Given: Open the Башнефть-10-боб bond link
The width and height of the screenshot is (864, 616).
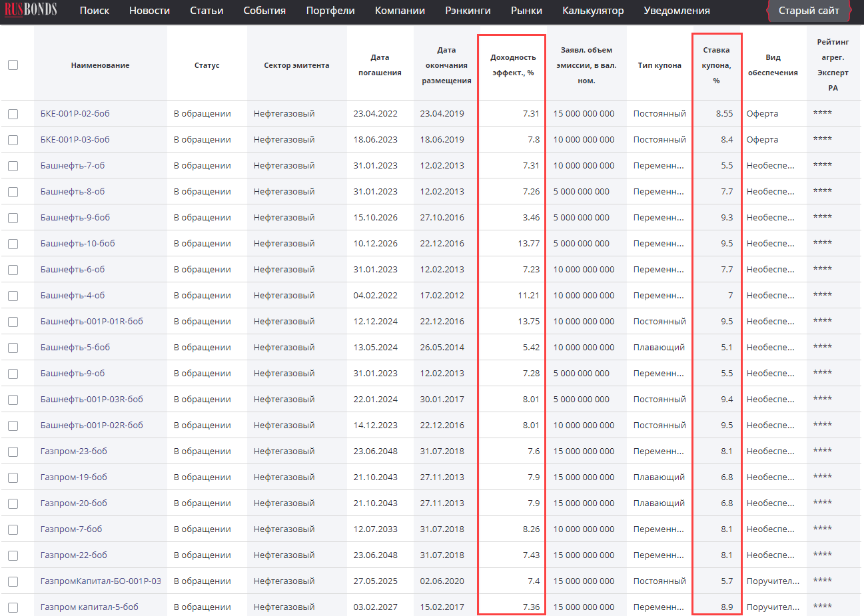Looking at the screenshot, I should point(77,244).
